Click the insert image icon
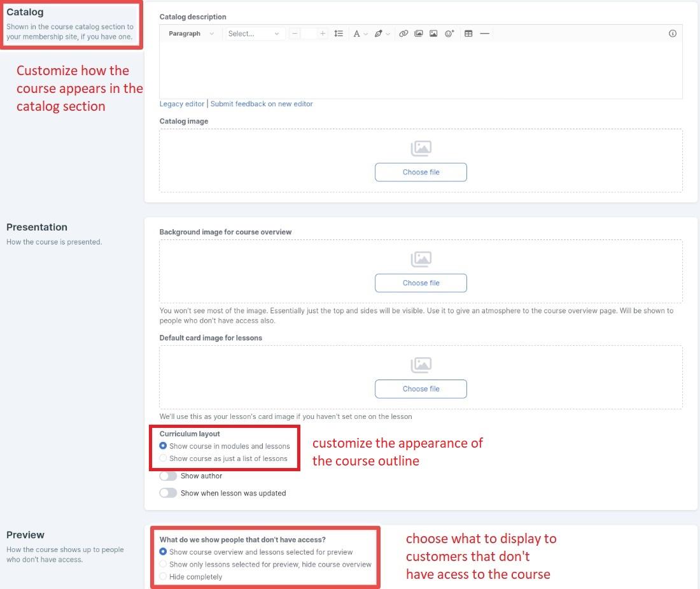This screenshot has height=589, width=700. (x=433, y=34)
